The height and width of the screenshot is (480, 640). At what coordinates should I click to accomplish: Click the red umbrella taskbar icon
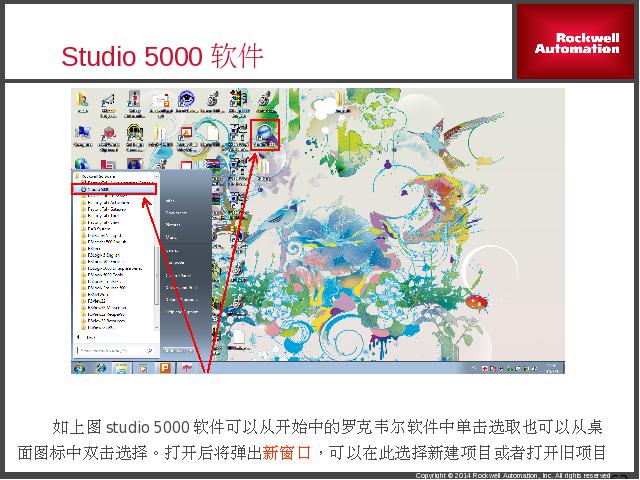pos(187,368)
